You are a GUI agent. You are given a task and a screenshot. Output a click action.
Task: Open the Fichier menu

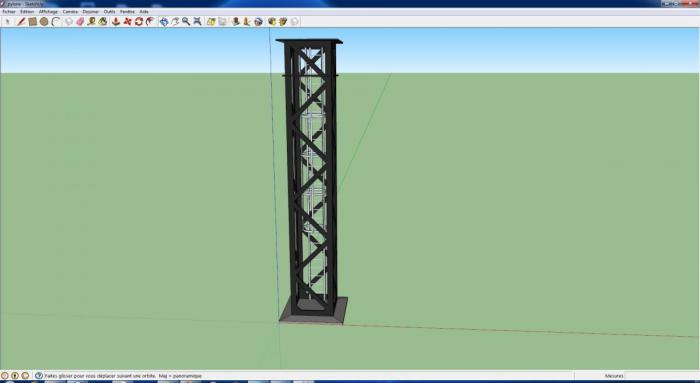(9, 12)
